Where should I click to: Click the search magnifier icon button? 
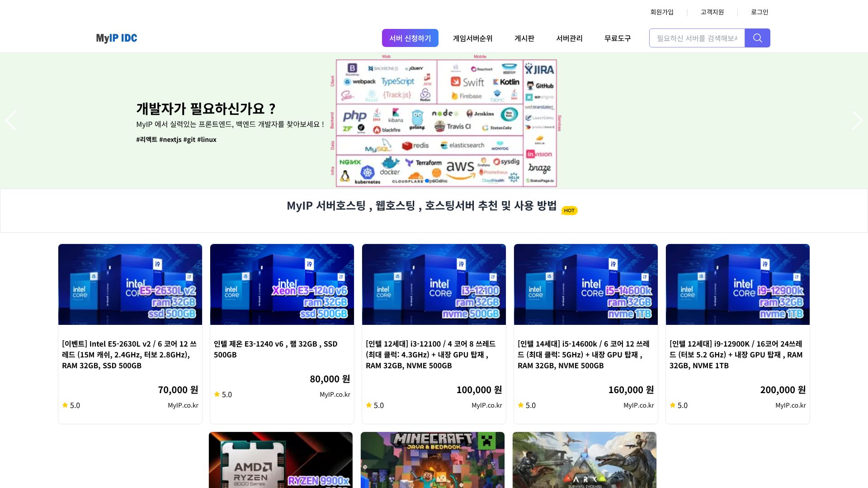[x=757, y=38]
